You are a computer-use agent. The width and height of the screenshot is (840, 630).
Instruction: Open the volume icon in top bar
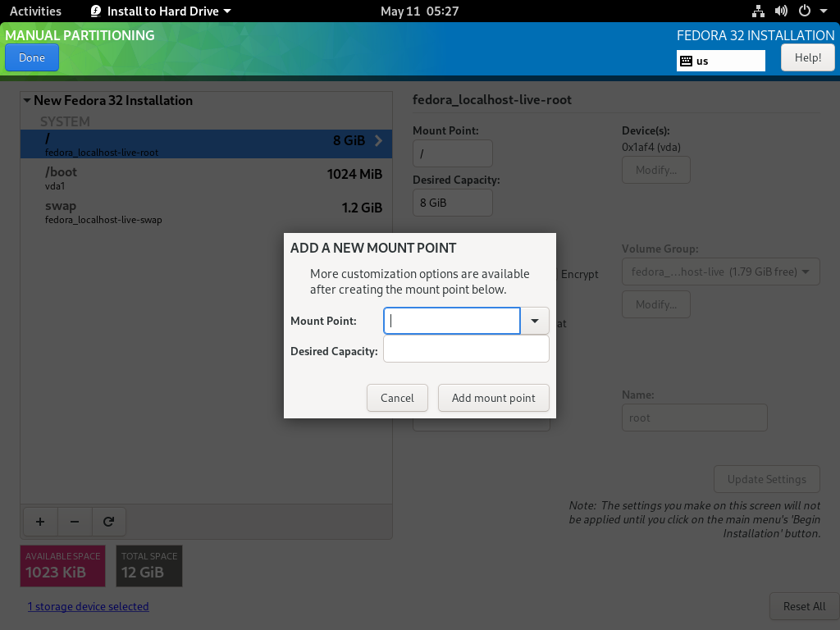[x=781, y=11]
